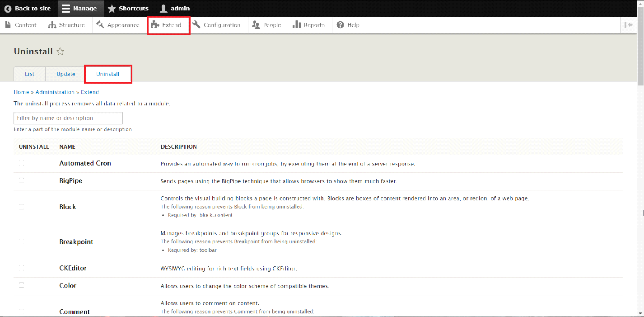Open the Shortcuts tray

pyautogui.click(x=128, y=8)
